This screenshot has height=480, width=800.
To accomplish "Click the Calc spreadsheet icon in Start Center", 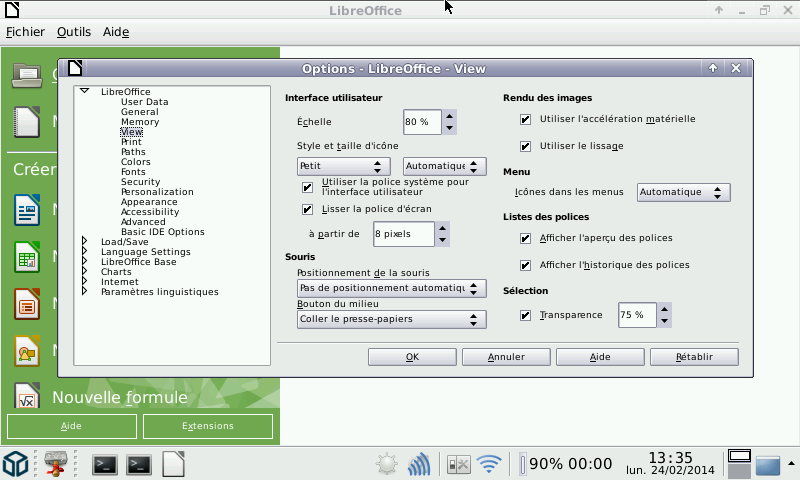I will click(x=26, y=257).
